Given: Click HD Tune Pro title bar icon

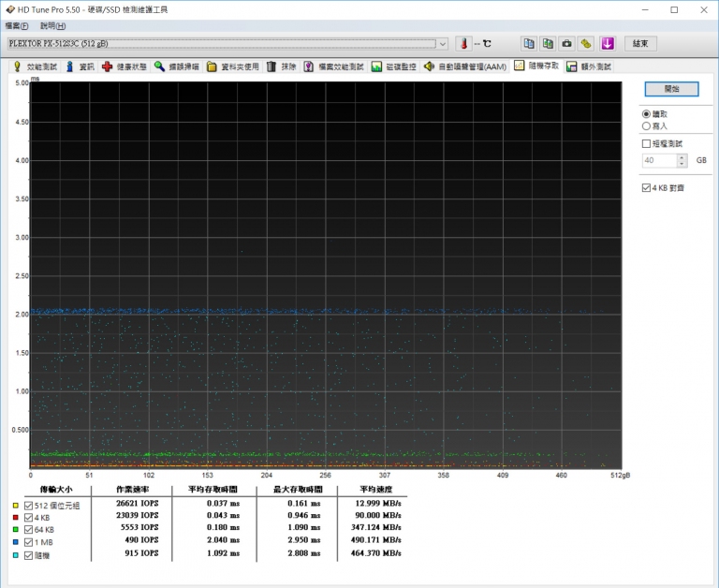Looking at the screenshot, I should tap(10, 9).
